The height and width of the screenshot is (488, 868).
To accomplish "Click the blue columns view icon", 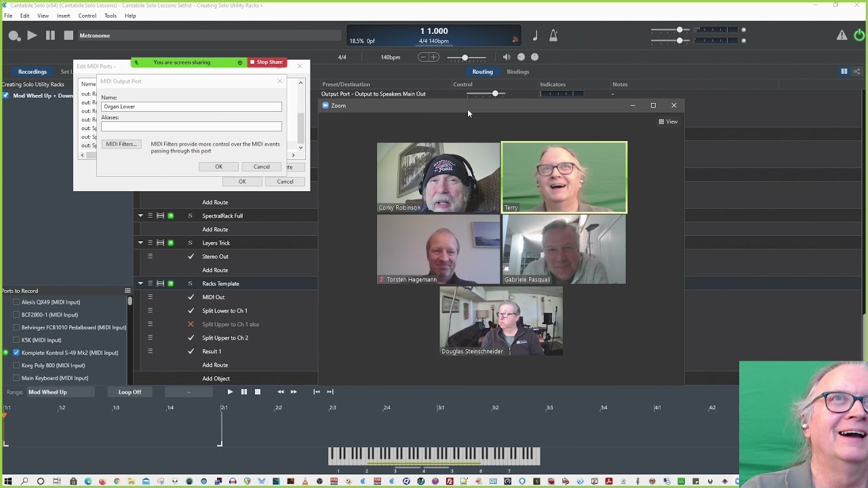I will [x=844, y=71].
